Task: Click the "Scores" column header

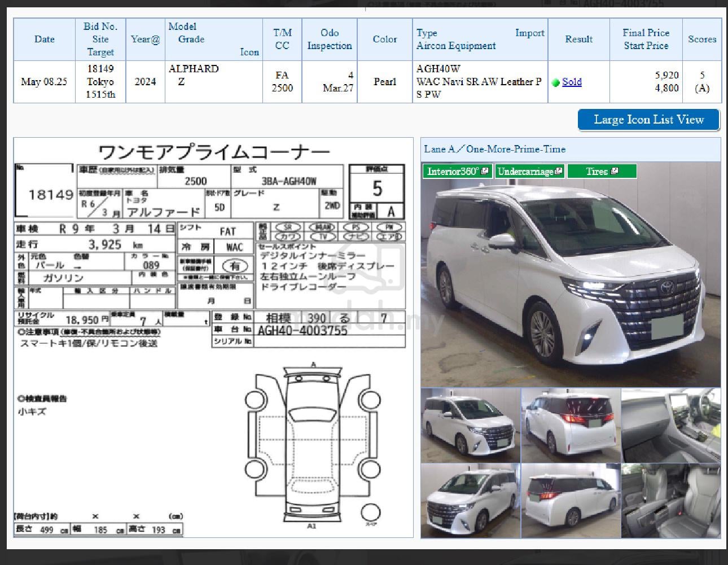Action: [702, 40]
